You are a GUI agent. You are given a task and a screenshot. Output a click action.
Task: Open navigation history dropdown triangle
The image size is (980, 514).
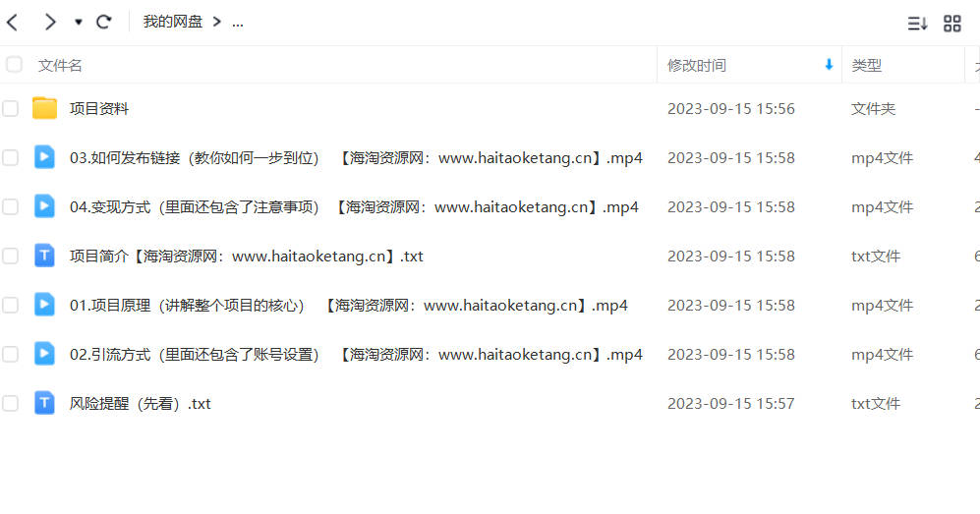point(78,23)
